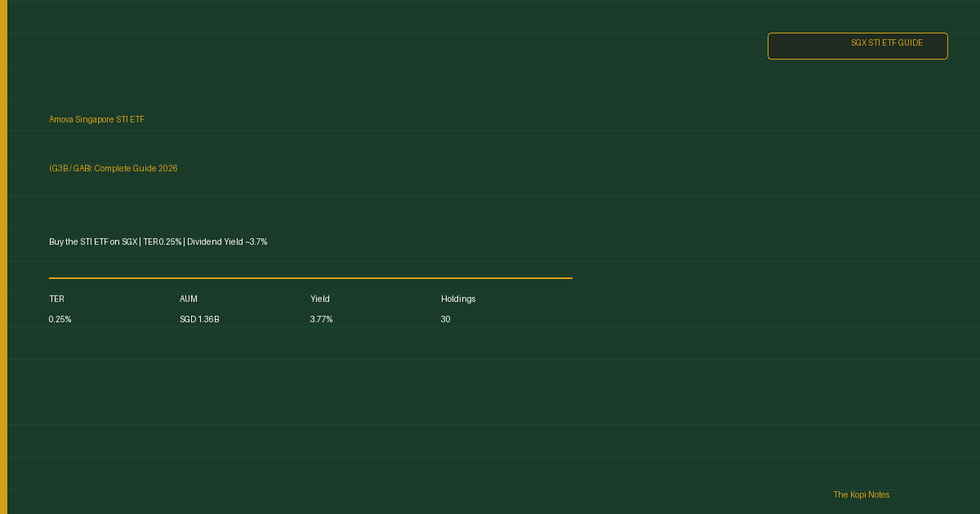Click the Dividend Yield ~3.7% text
This screenshot has width=980, height=514.
click(x=227, y=242)
